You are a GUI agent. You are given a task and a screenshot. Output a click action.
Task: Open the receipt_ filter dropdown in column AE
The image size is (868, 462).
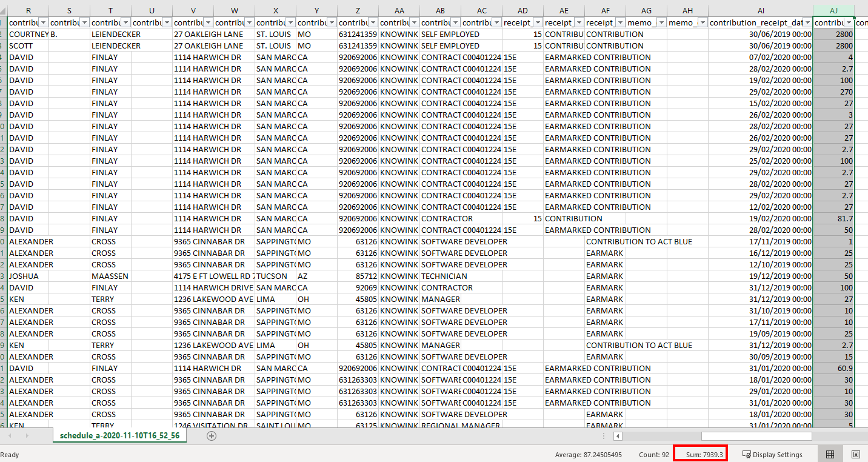tap(579, 22)
